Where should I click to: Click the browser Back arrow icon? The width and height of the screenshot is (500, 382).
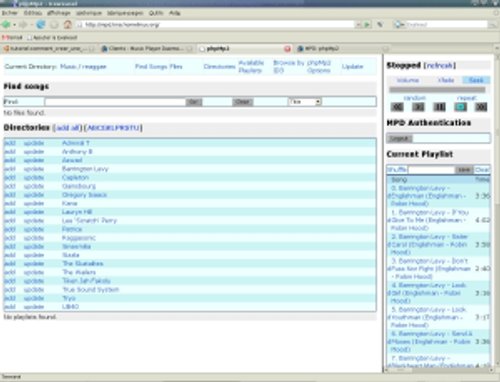(6, 25)
